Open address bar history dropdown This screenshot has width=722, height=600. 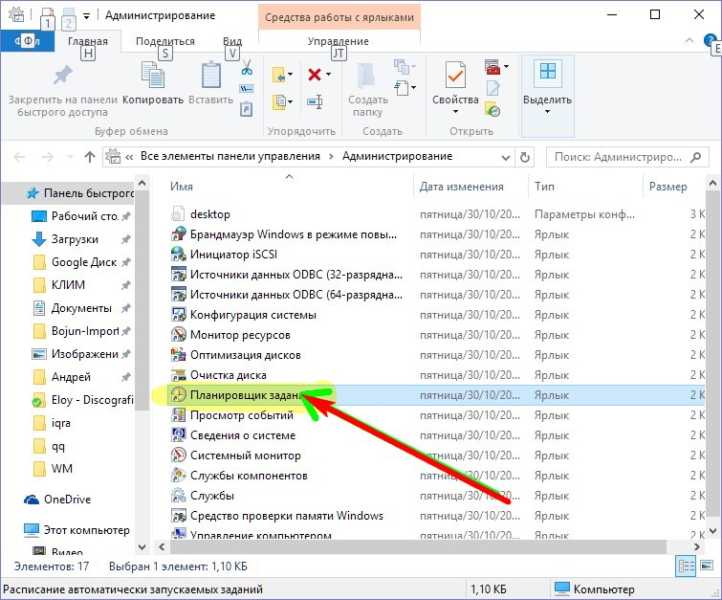pos(506,158)
